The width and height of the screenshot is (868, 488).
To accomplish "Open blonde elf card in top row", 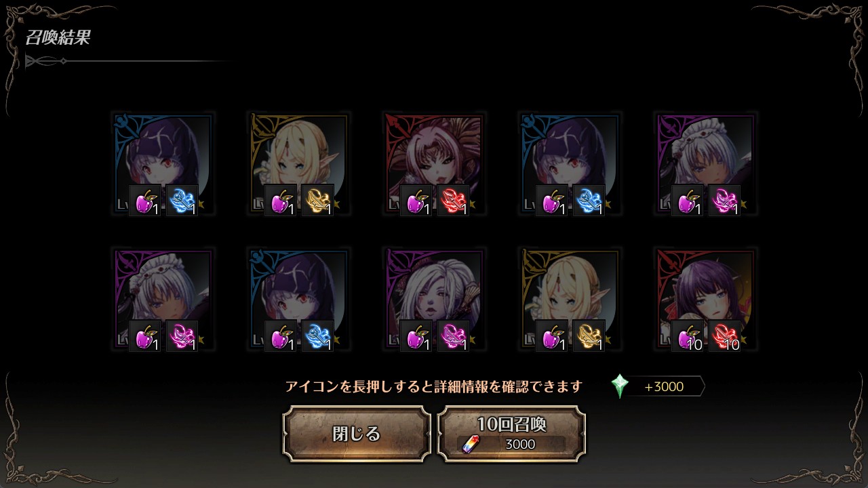I will click(298, 164).
